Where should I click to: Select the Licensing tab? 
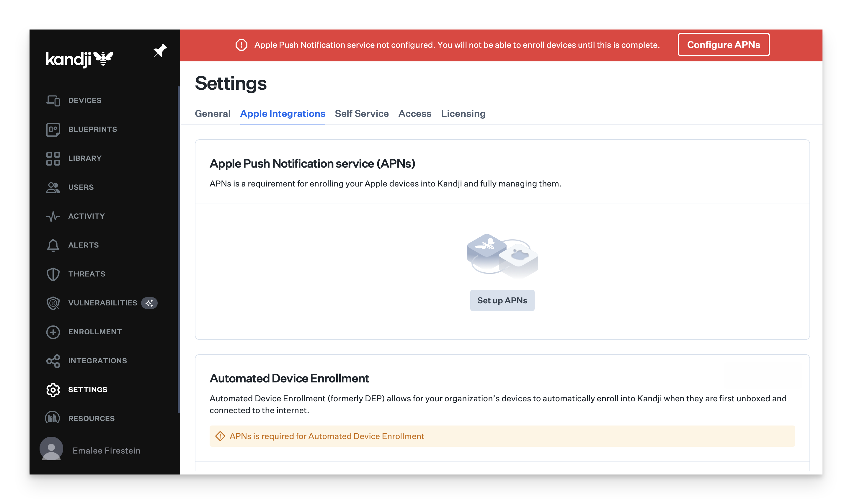[x=463, y=113]
